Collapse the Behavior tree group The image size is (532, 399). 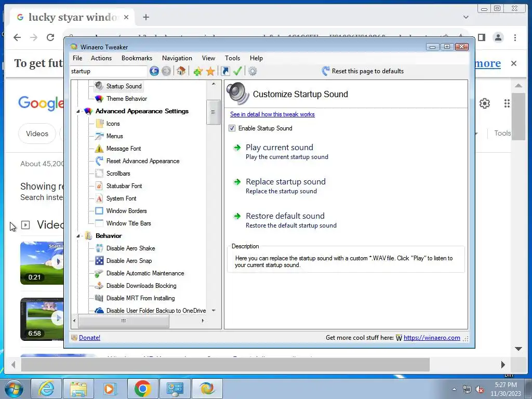[78, 236]
